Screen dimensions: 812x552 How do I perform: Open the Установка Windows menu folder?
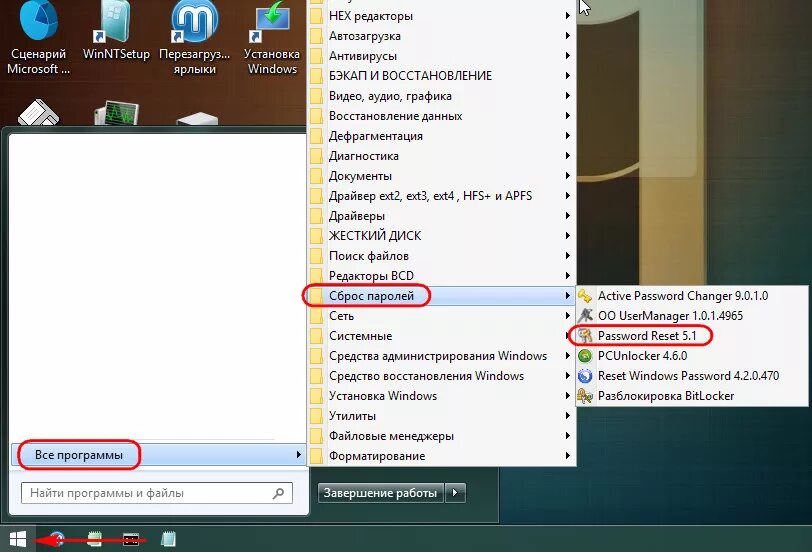point(442,396)
